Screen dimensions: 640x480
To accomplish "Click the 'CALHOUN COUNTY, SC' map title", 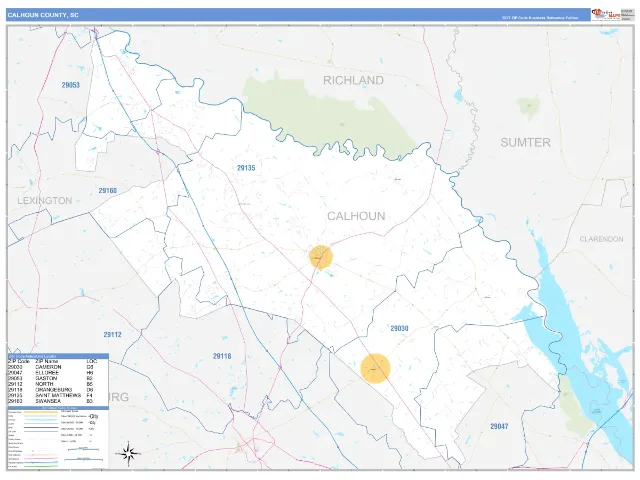I will coord(43,15).
